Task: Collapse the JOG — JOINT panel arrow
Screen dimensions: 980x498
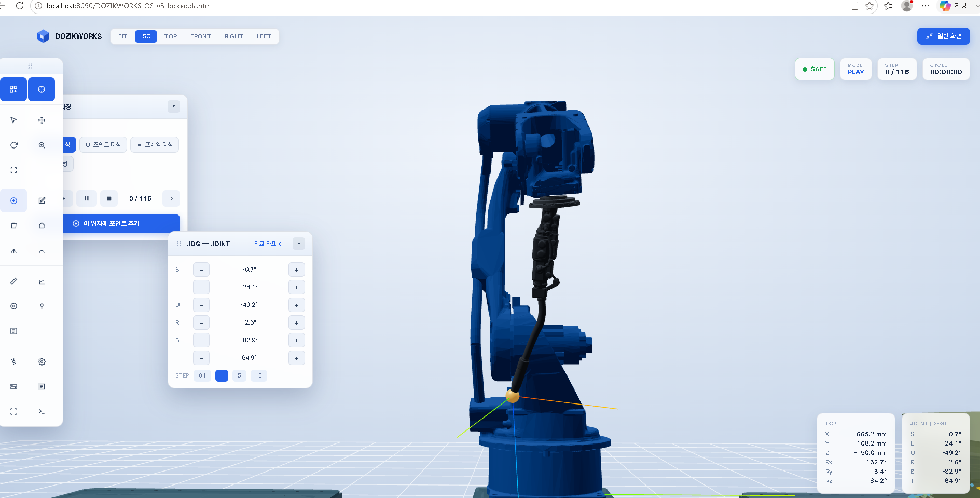Action: (x=299, y=244)
